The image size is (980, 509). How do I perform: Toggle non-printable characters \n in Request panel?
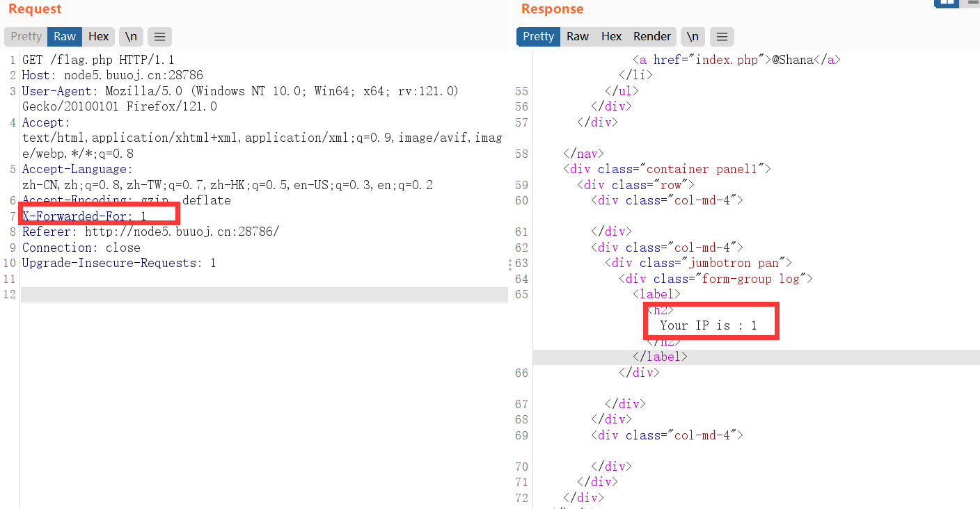(131, 37)
